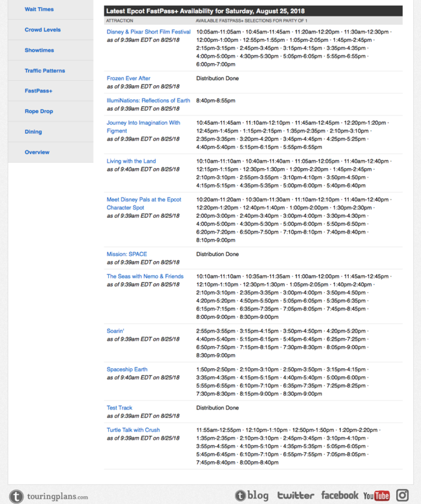Select Traffic Patterns sidebar item

point(45,70)
